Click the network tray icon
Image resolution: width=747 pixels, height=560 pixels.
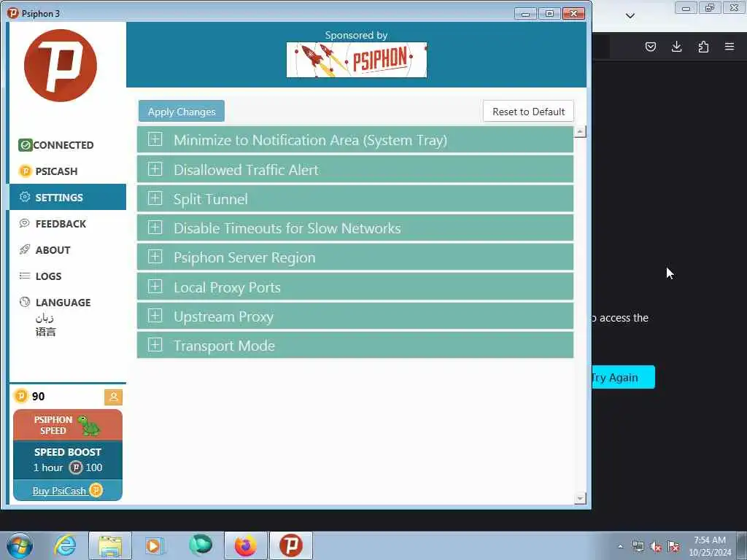click(638, 547)
